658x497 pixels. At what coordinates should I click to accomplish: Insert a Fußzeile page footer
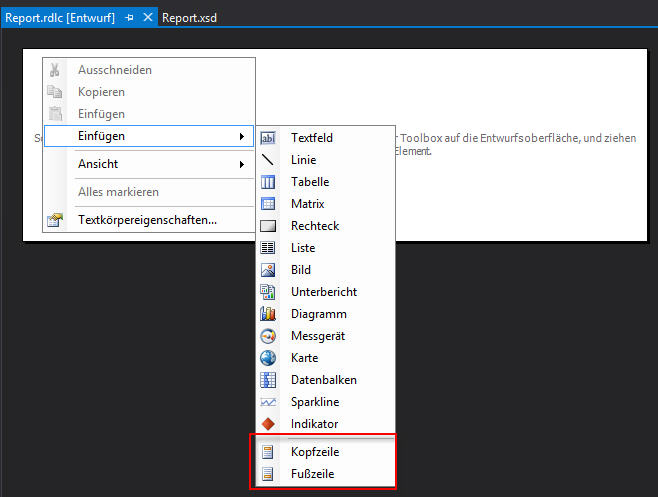pyautogui.click(x=312, y=474)
